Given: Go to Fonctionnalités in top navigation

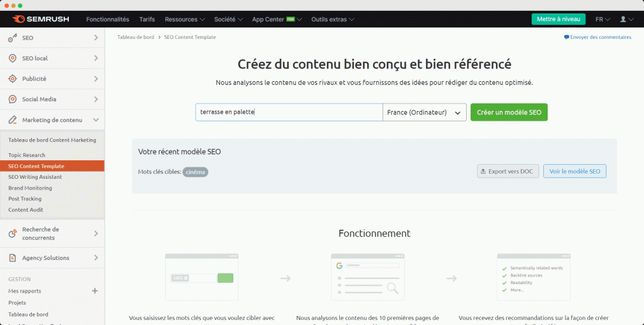Looking at the screenshot, I should click(108, 19).
